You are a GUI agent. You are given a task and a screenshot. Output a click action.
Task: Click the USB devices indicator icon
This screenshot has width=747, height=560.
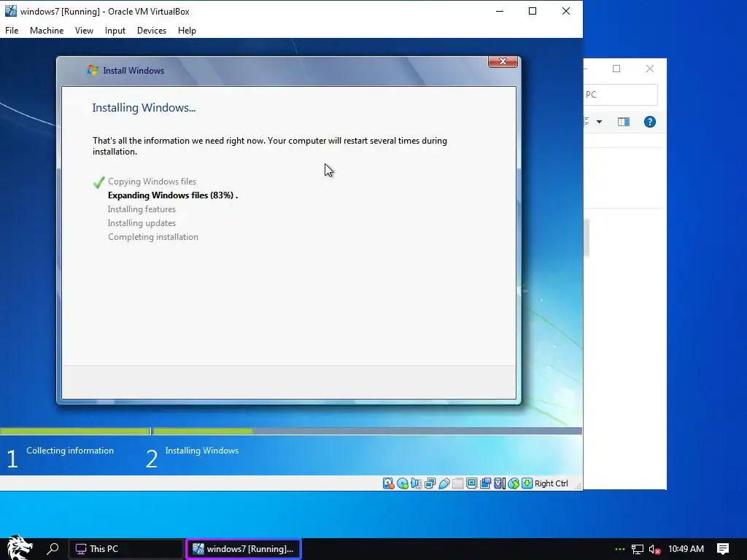pos(444,483)
